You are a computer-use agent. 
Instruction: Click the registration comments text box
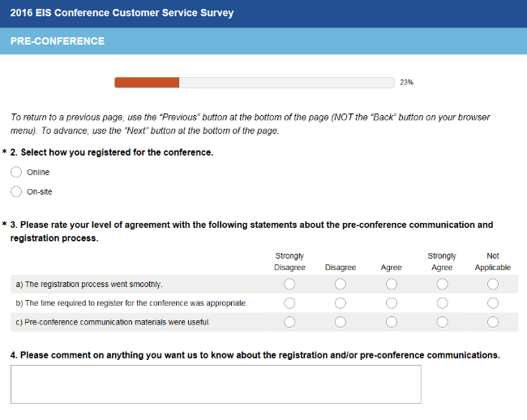tap(216, 384)
